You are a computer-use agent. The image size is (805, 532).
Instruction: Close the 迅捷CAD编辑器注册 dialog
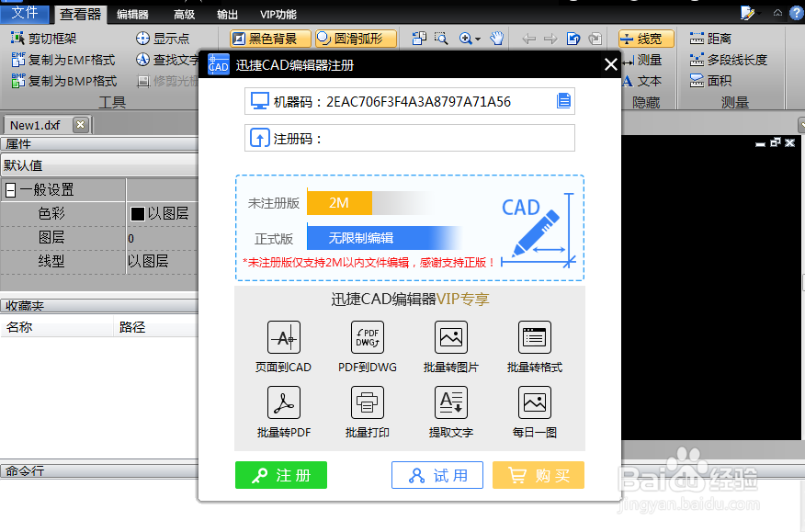610,64
